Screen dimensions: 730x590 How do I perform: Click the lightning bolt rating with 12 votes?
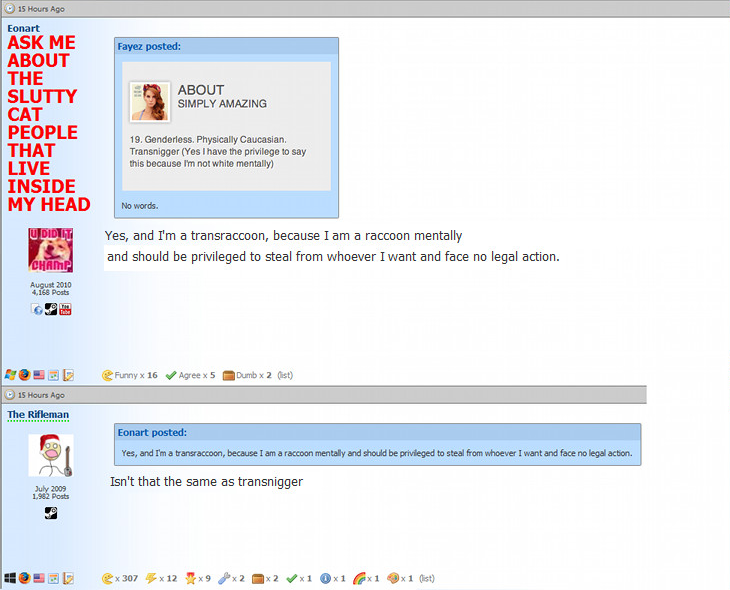click(x=151, y=578)
